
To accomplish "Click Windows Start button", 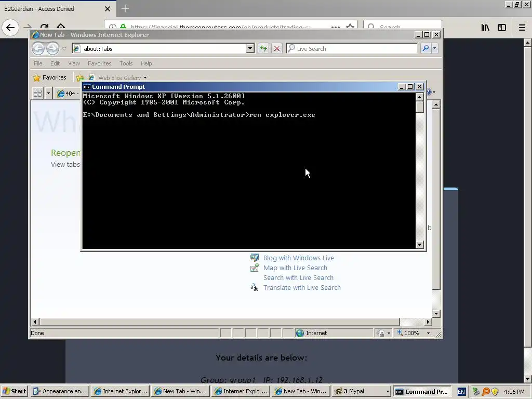I will coord(14,391).
